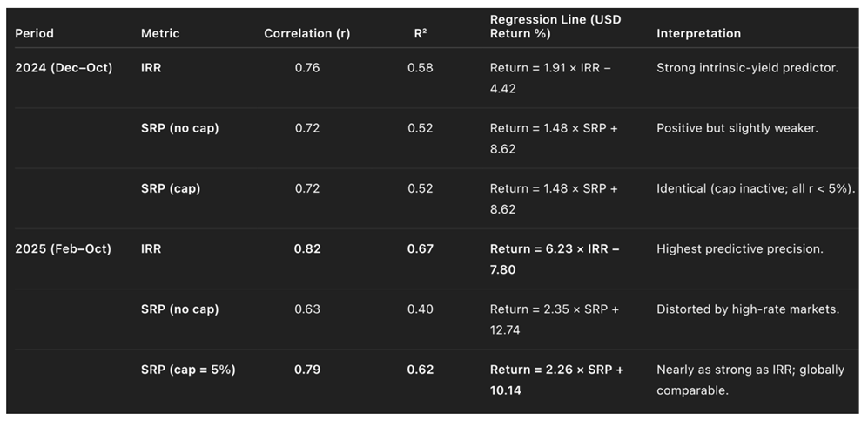Click the Regression Line column header

click(555, 26)
